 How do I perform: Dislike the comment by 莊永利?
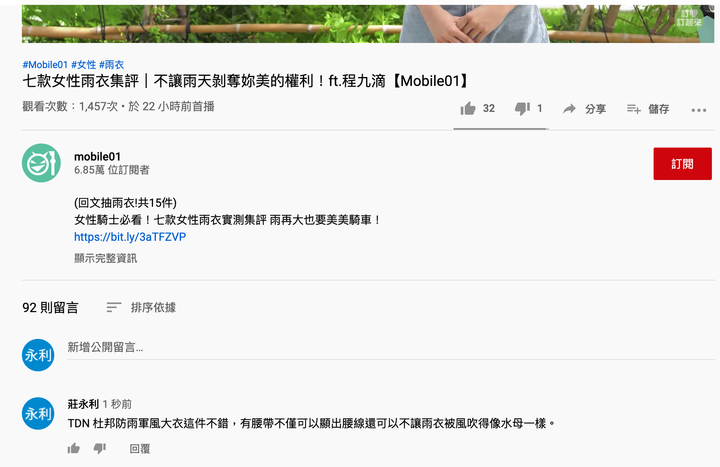click(x=100, y=448)
